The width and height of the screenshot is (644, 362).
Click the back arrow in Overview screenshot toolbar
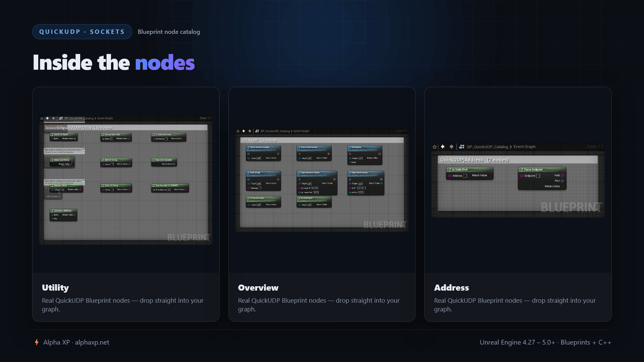click(244, 131)
